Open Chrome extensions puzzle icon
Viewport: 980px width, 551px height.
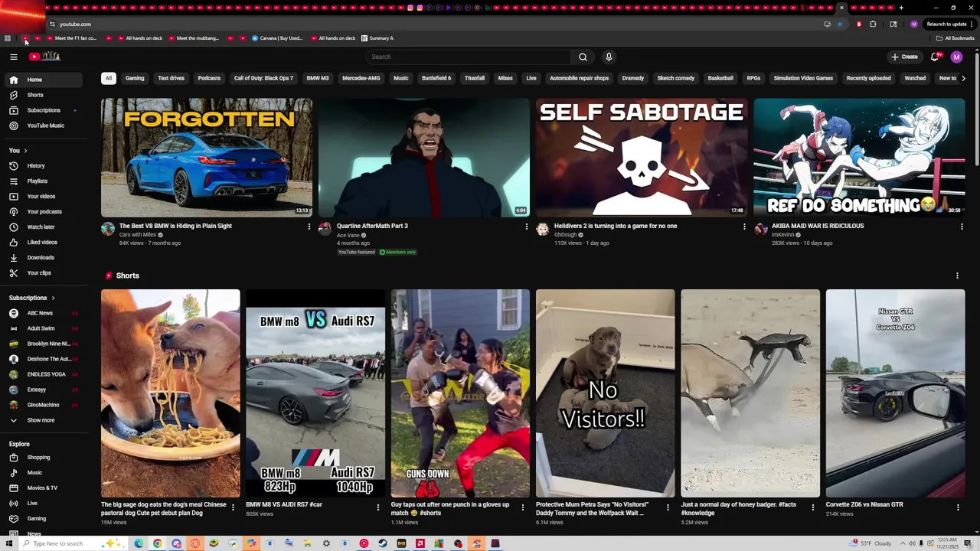[873, 24]
